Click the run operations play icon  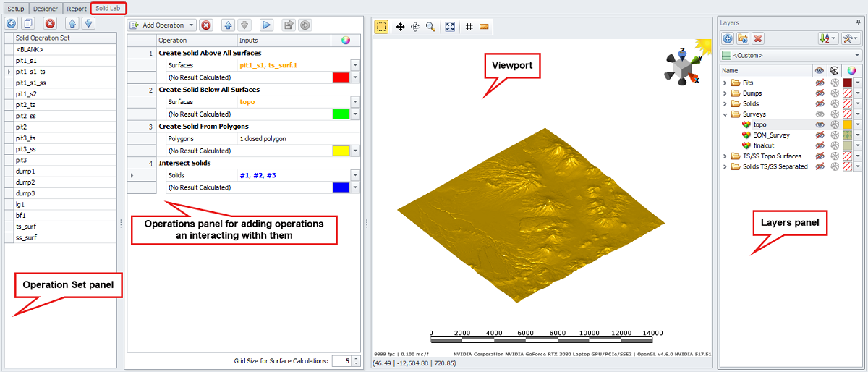pos(266,25)
